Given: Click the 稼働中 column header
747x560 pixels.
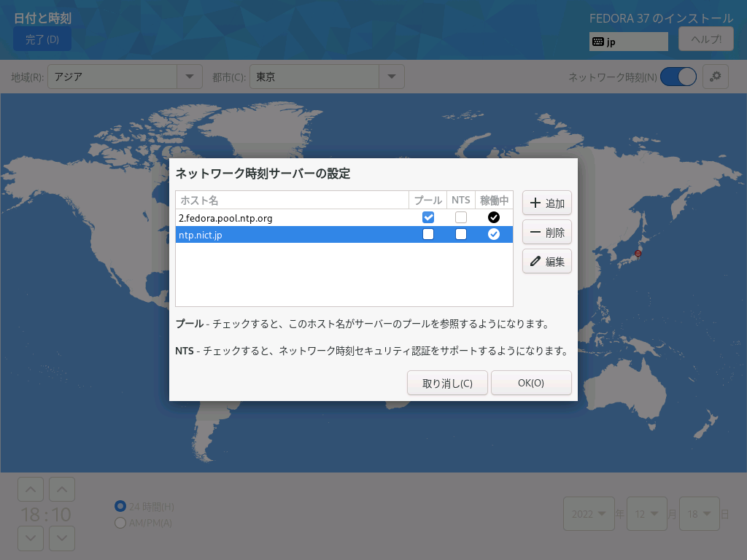Looking at the screenshot, I should (494, 201).
